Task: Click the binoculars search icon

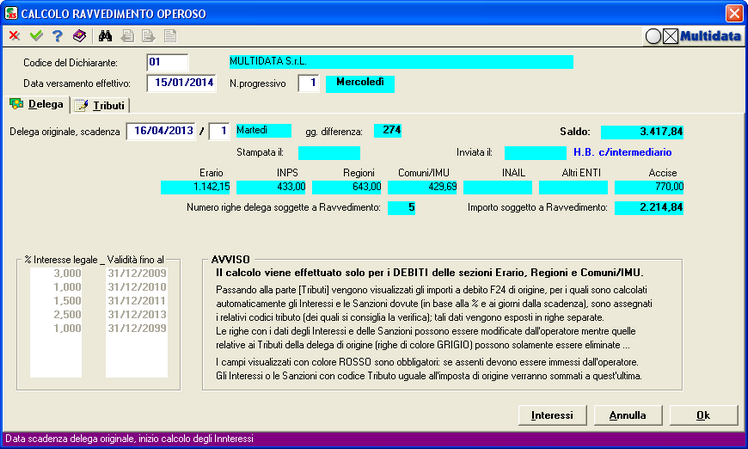Action: pos(105,36)
